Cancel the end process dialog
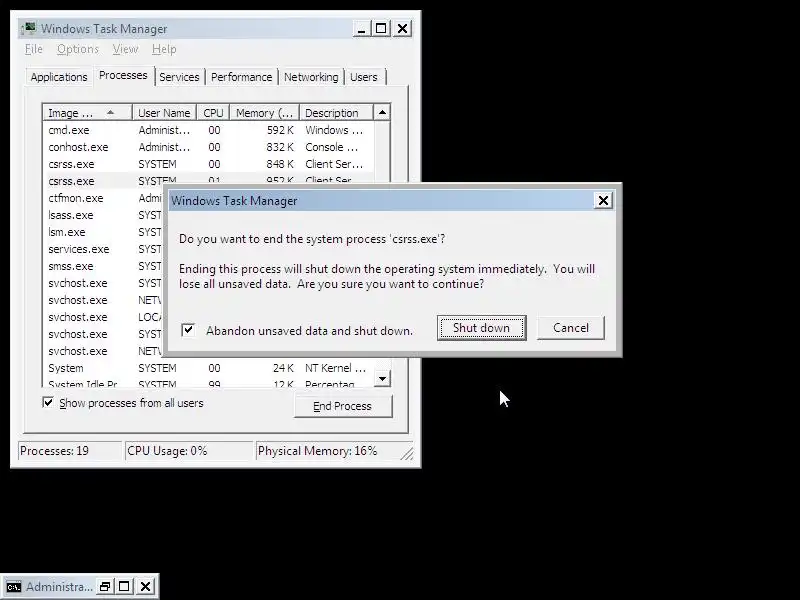This screenshot has width=800, height=600. pos(570,328)
